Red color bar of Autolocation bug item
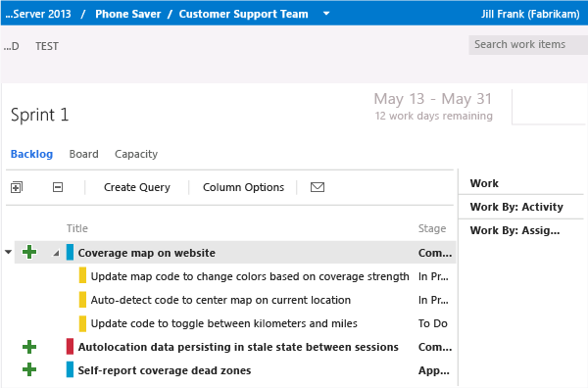The height and width of the screenshot is (388, 588). (x=70, y=347)
